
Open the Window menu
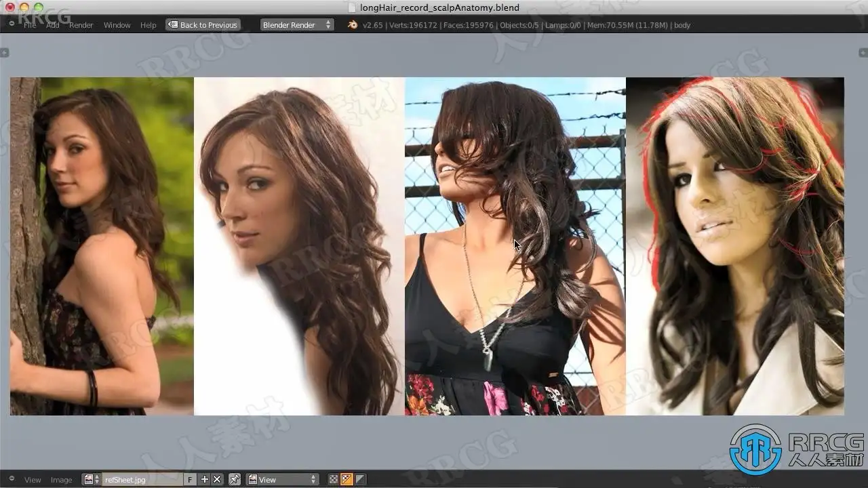(x=117, y=25)
